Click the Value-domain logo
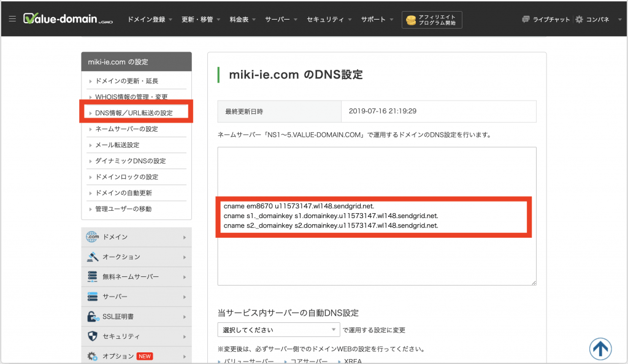The width and height of the screenshot is (628, 364). point(69,20)
